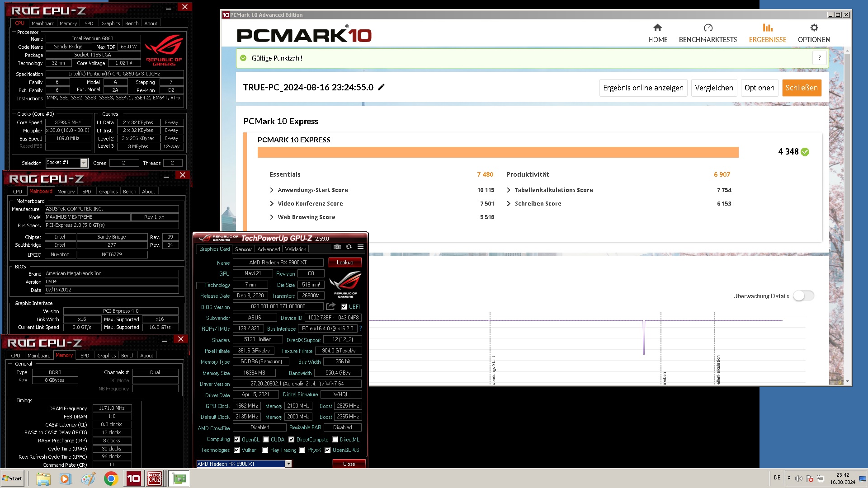Click the PCMark vertical scrollbar up arrow
The width and height of the screenshot is (868, 488).
[847, 50]
